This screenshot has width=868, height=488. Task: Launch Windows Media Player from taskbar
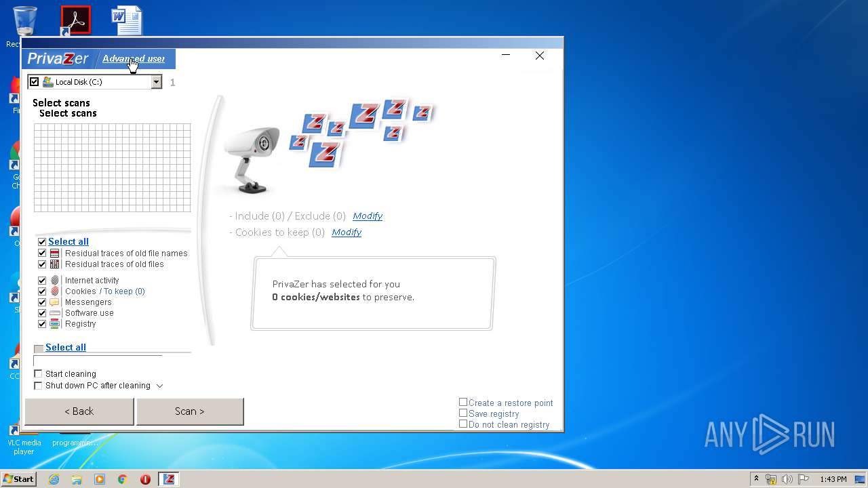coord(100,479)
